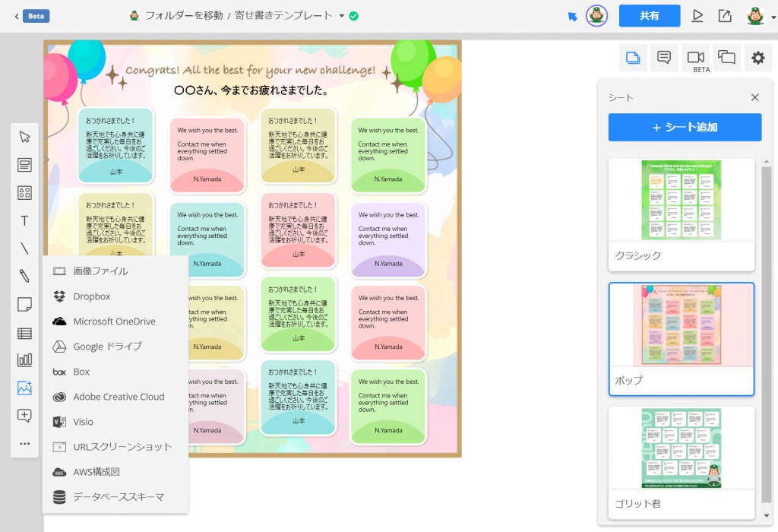778x532 pixels.
Task: Select the sticky note tool
Action: coord(24,305)
